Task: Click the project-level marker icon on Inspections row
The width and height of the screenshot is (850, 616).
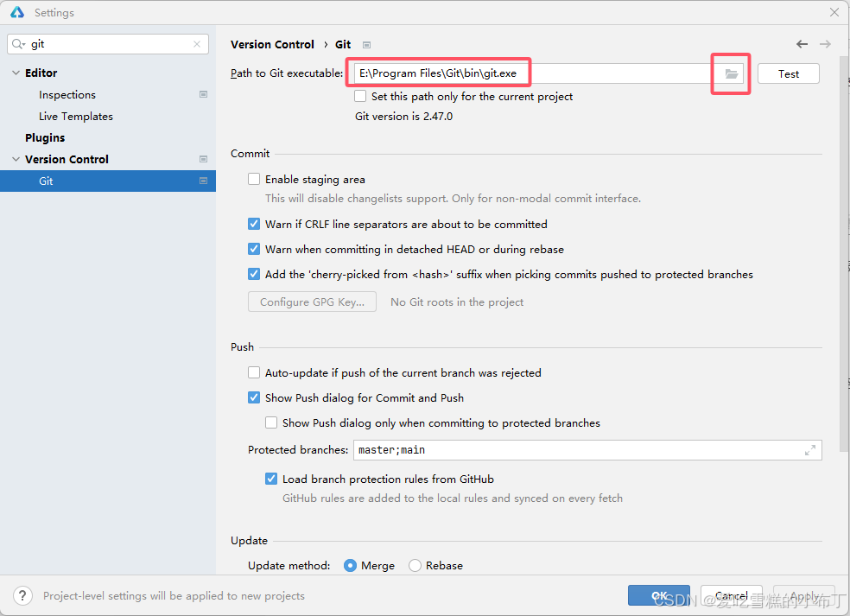Action: click(x=203, y=94)
